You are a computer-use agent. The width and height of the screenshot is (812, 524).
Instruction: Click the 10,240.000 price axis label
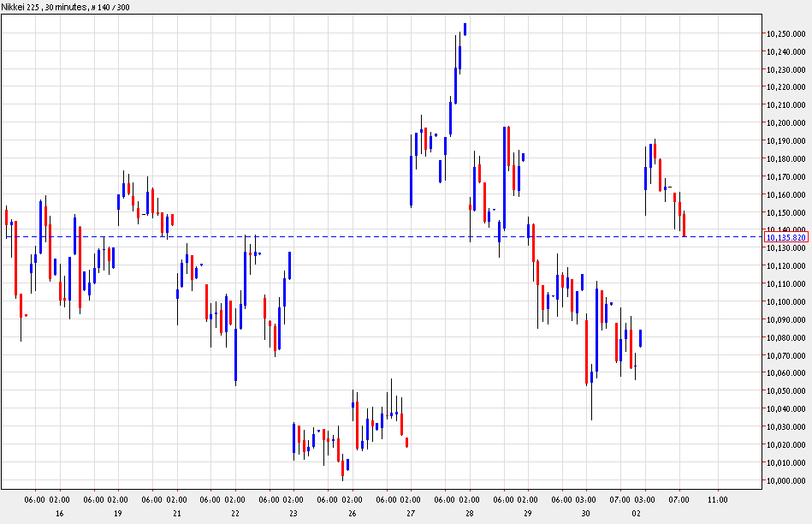click(x=786, y=52)
